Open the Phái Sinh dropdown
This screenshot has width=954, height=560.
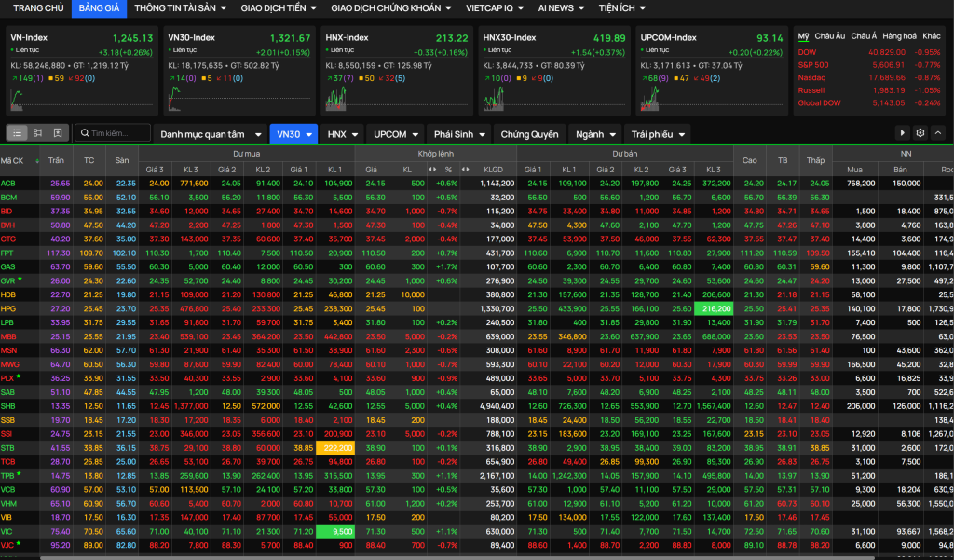point(458,134)
